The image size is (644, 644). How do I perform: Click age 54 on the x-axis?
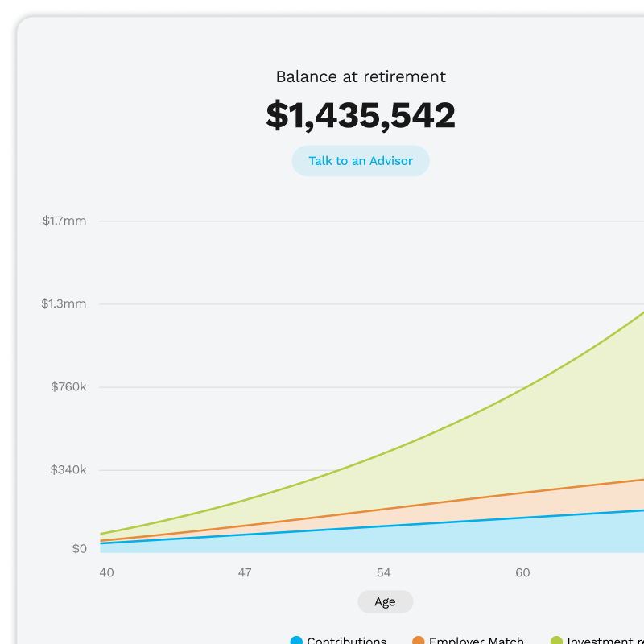(384, 572)
